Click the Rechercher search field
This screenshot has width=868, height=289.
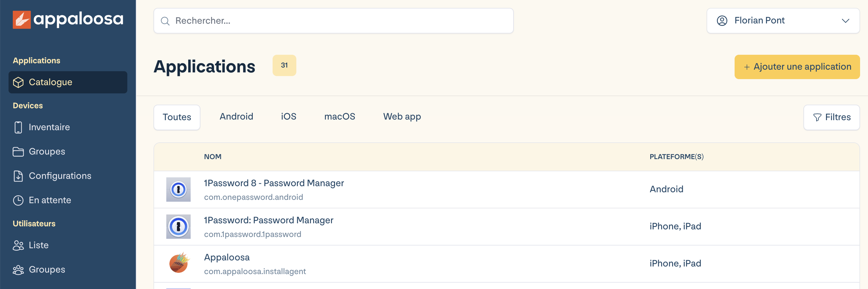333,21
